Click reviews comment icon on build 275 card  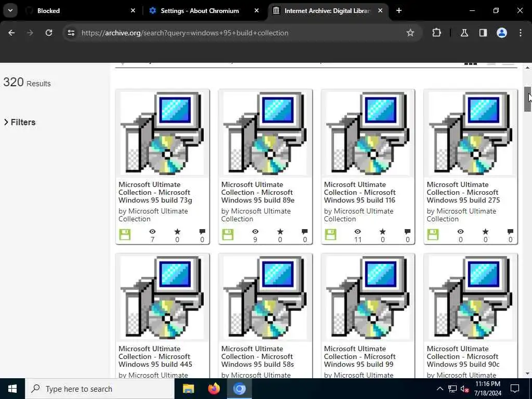pos(510,232)
